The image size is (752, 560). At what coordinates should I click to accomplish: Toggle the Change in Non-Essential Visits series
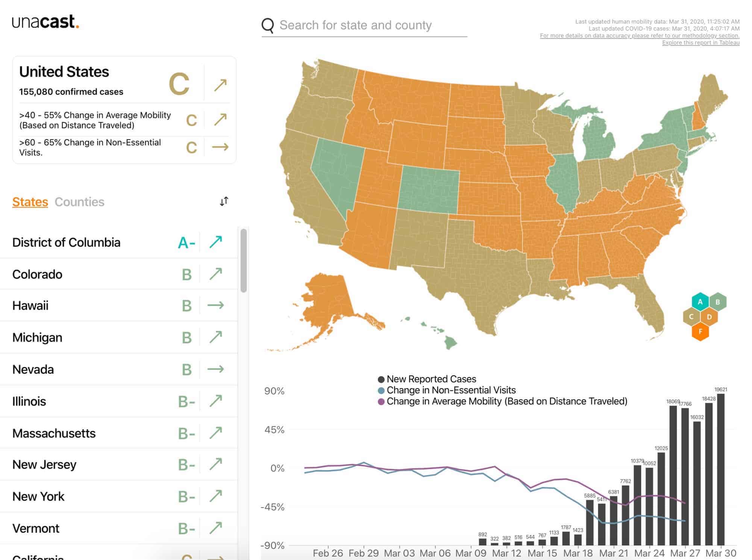[381, 390]
